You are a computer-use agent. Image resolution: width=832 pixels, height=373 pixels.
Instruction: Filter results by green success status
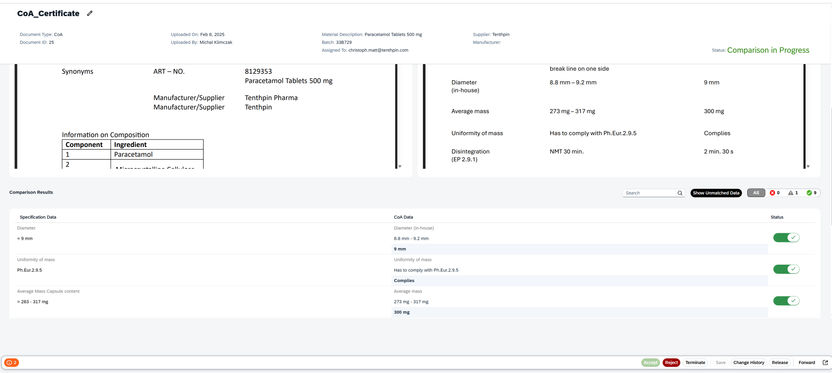(x=812, y=193)
